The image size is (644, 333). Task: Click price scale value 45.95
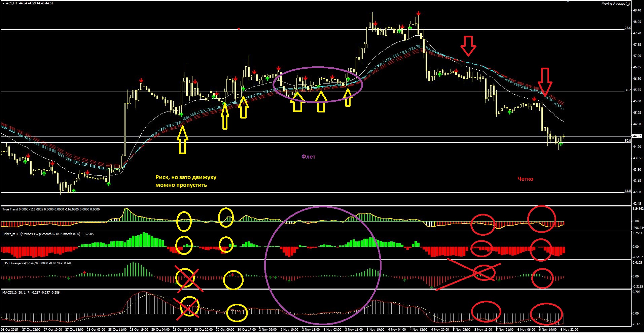coord(637,90)
